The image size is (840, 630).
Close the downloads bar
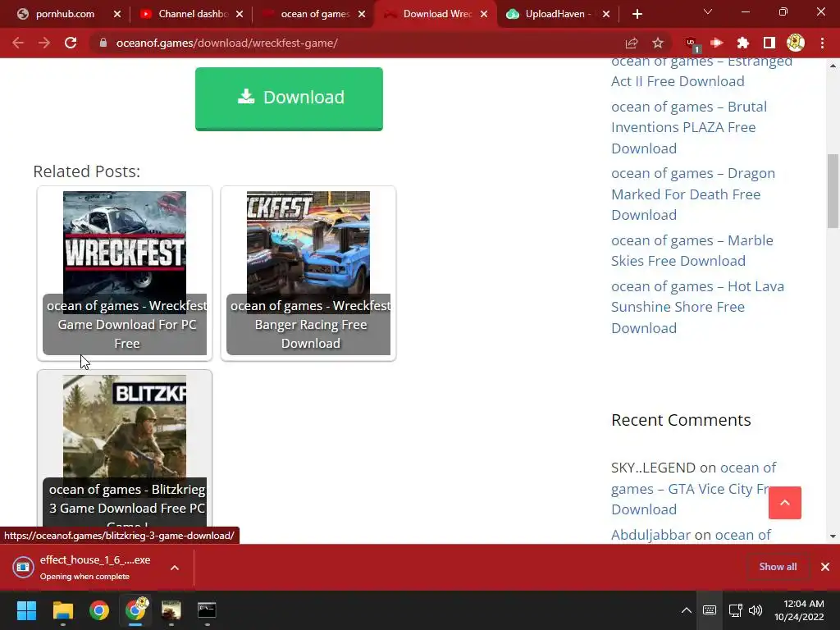pos(825,567)
